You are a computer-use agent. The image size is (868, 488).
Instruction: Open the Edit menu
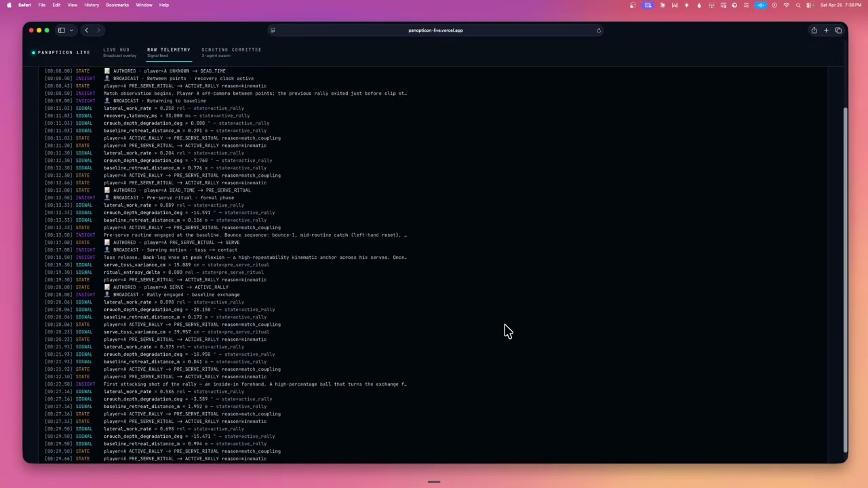(56, 5)
